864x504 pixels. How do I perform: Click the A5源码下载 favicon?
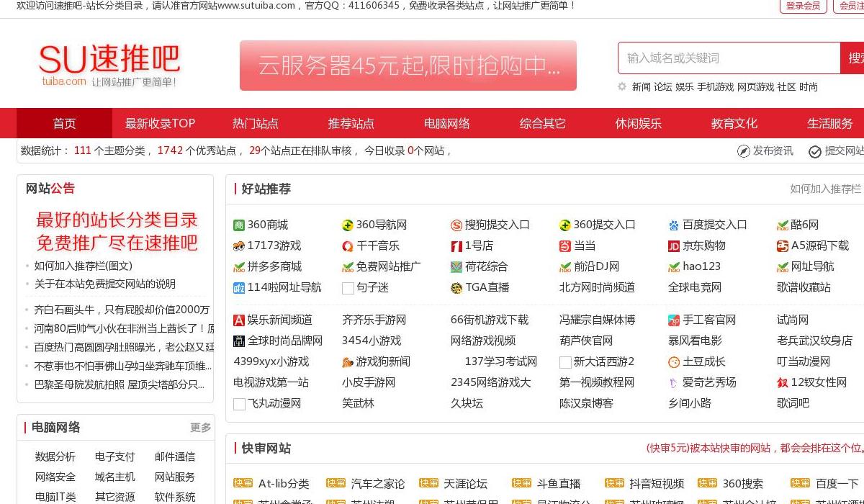click(783, 246)
